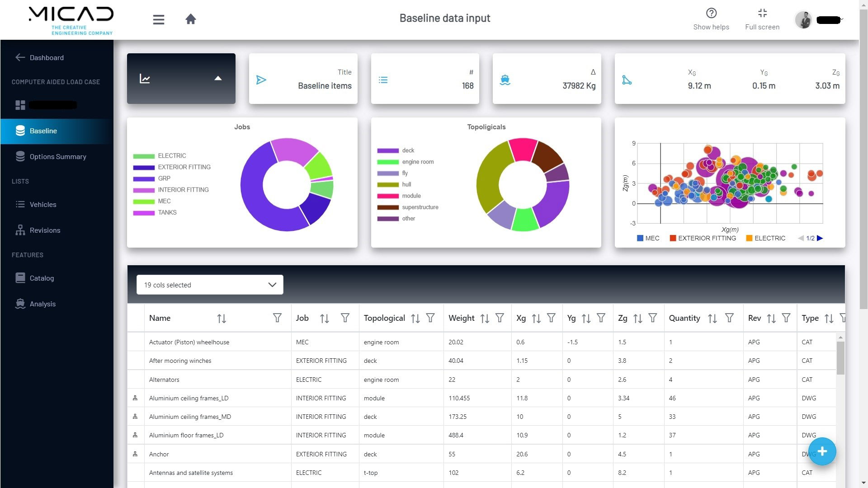This screenshot has height=488, width=868.
Task: Collapse the charts panel with the up arrow
Action: 218,78
